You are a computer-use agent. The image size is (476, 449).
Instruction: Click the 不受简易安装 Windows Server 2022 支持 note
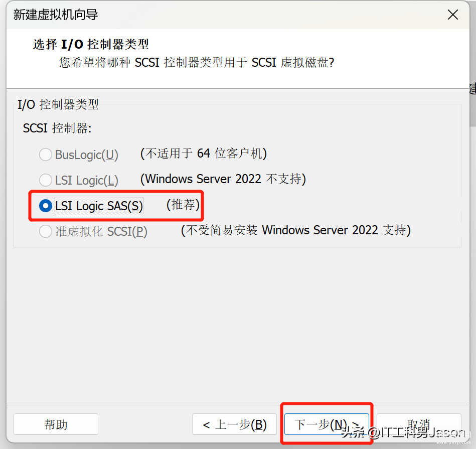(x=296, y=230)
